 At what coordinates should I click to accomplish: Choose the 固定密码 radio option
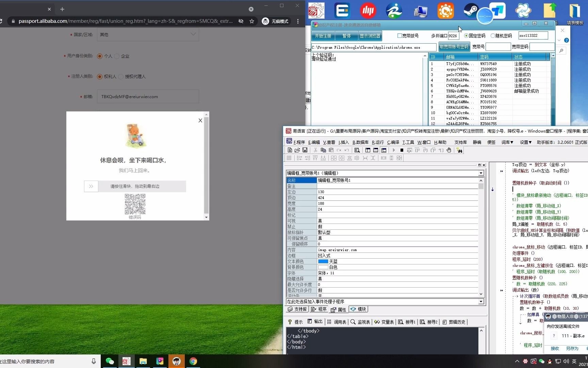coord(466,35)
